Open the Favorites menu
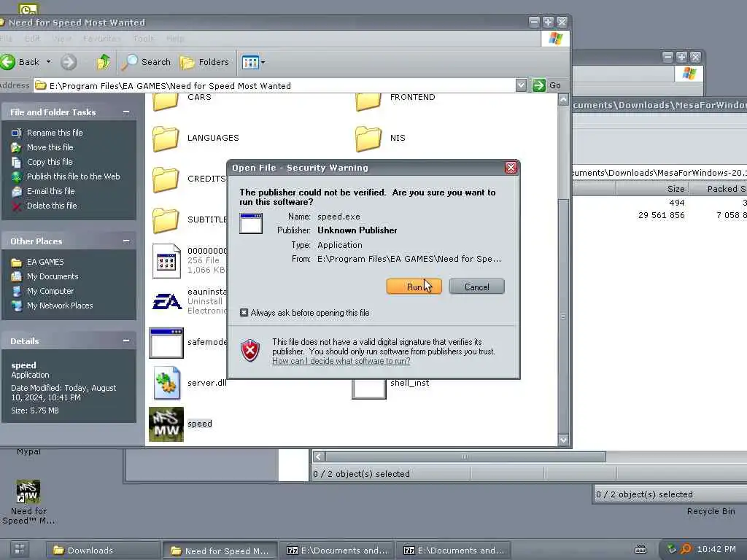 point(102,39)
